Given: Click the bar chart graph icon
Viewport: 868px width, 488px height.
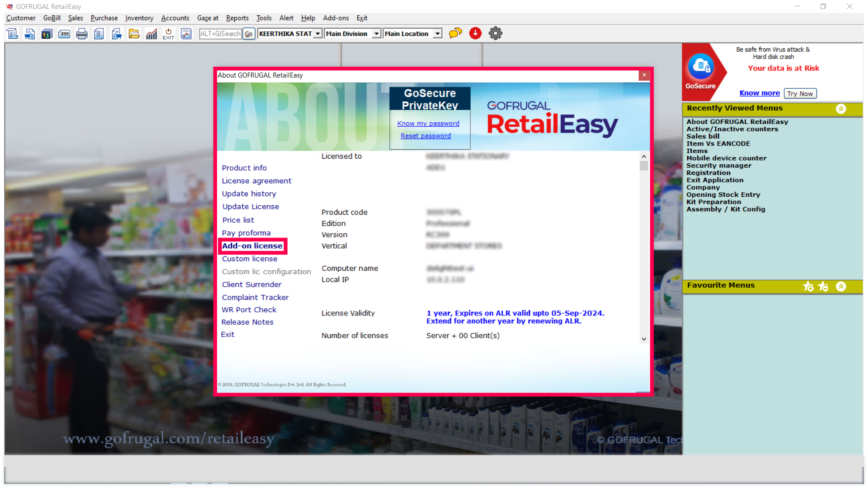Looking at the screenshot, I should 151,34.
